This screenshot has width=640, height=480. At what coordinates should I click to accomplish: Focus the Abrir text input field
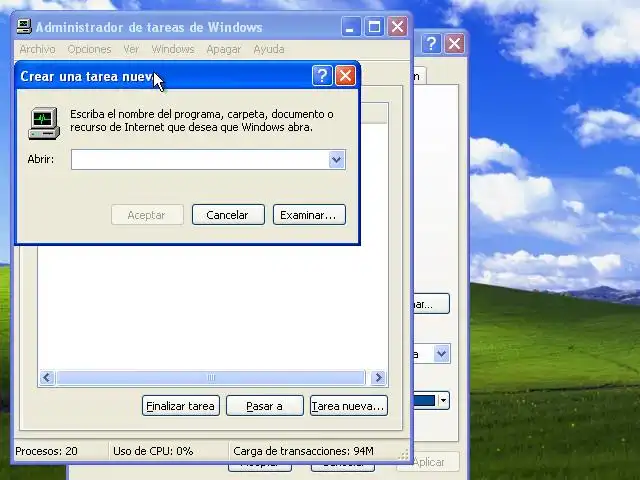[x=200, y=160]
